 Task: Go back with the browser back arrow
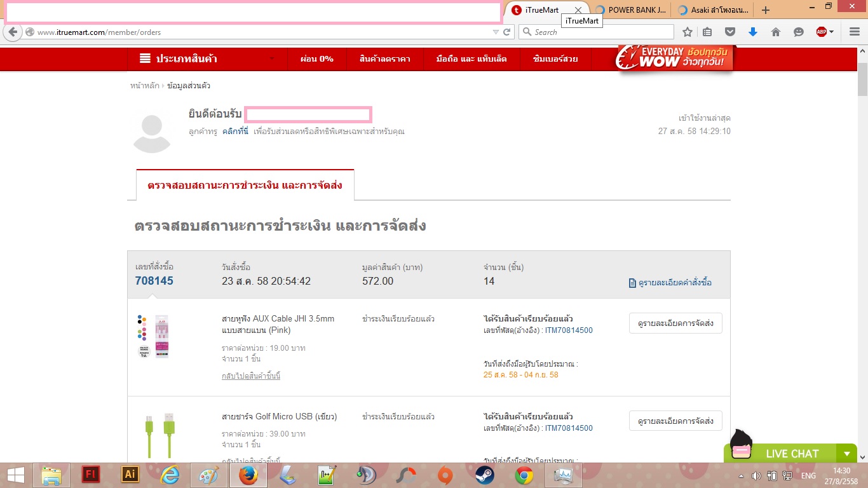click(13, 32)
